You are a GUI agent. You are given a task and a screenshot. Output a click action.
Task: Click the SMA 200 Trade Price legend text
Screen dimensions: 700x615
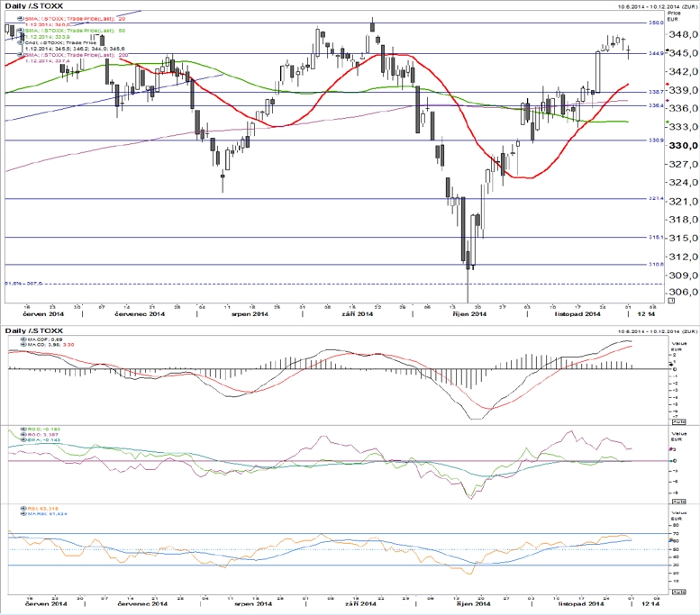click(x=76, y=54)
